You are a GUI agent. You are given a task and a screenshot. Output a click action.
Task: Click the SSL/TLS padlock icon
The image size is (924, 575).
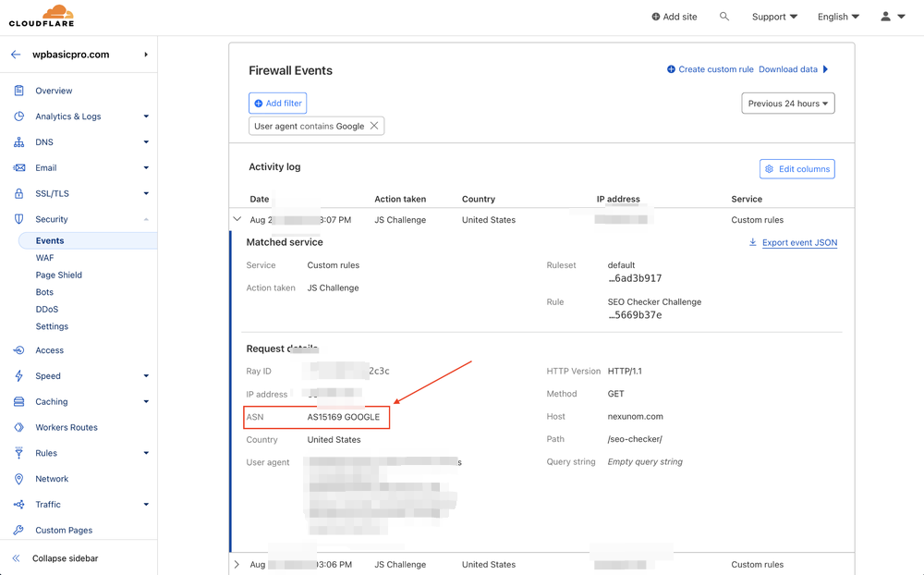(x=18, y=193)
